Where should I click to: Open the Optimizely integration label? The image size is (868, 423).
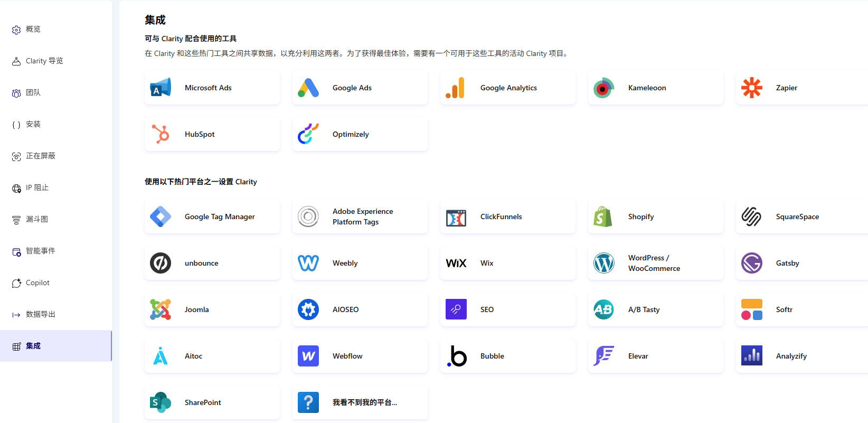click(351, 134)
